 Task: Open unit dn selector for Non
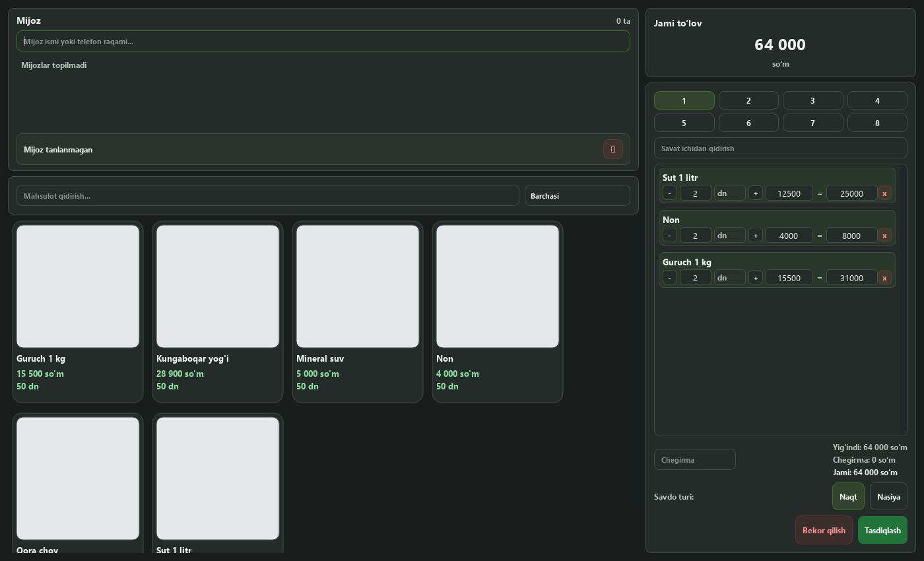(x=730, y=236)
